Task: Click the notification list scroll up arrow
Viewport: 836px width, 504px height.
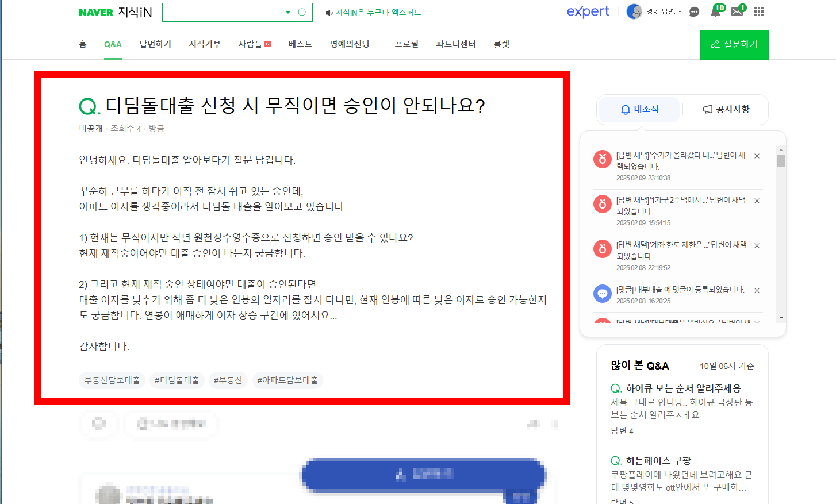Action: pyautogui.click(x=781, y=149)
